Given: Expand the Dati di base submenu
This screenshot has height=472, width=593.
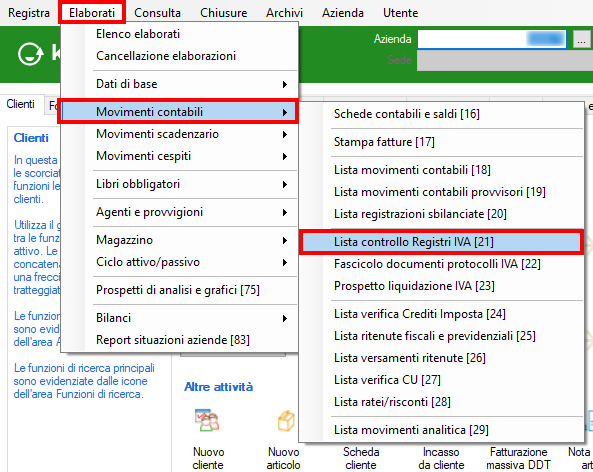Looking at the screenshot, I should pos(285,84).
